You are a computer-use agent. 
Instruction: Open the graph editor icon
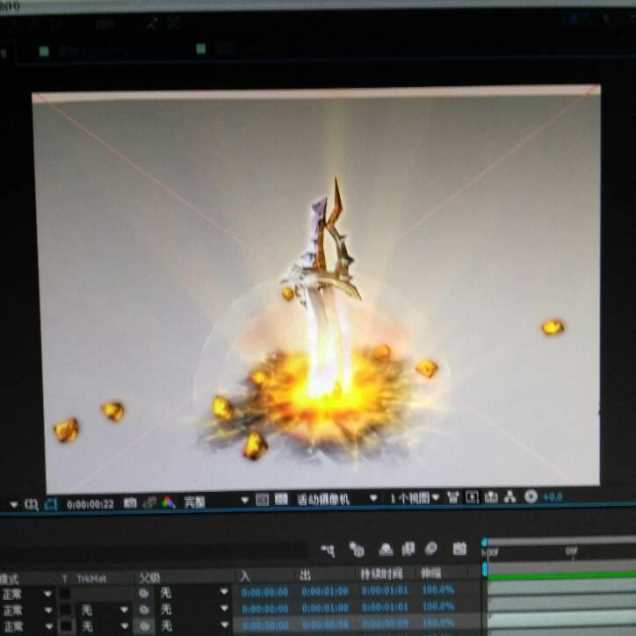click(x=459, y=549)
